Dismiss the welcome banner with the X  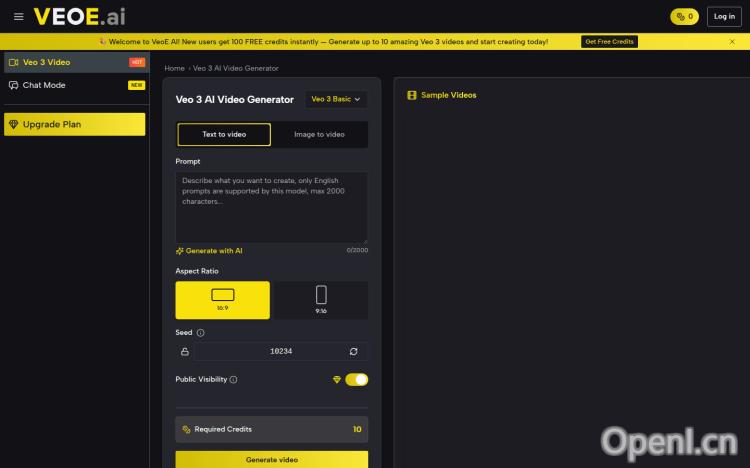click(732, 42)
